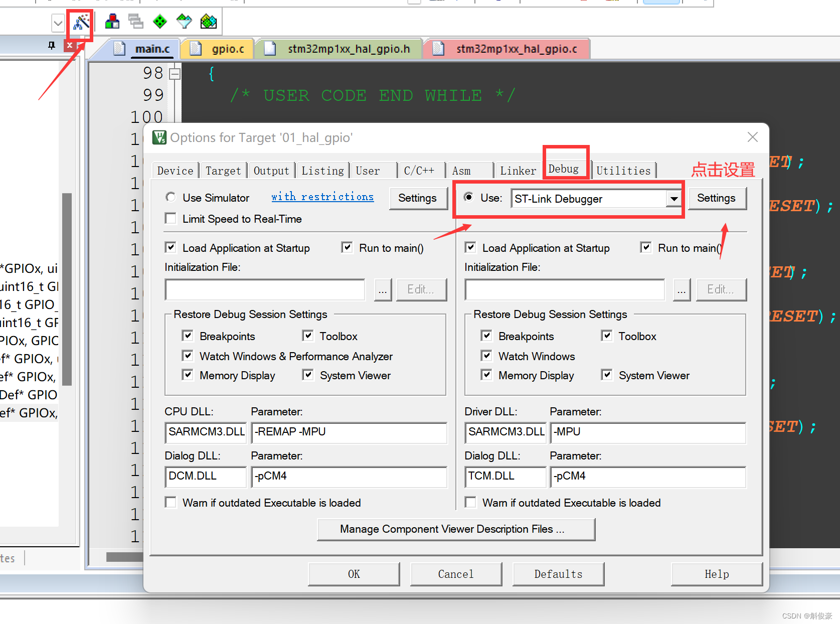Switch to stm32mp1xx_hal_gpio.h tab
The height and width of the screenshot is (624, 840).
pyautogui.click(x=339, y=49)
